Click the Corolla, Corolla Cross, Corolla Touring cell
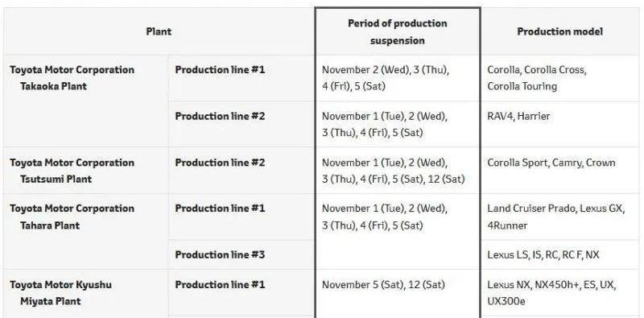Viewport: 644px width, 318px height. click(x=559, y=78)
